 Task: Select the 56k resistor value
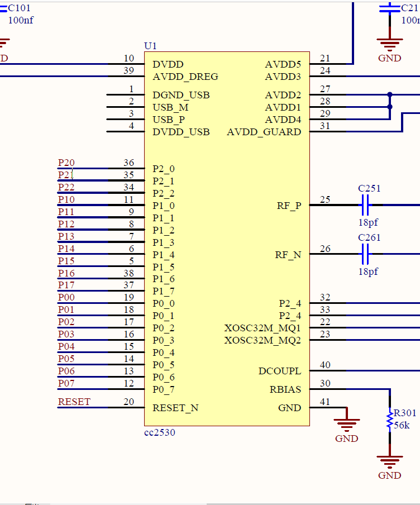[x=402, y=426]
